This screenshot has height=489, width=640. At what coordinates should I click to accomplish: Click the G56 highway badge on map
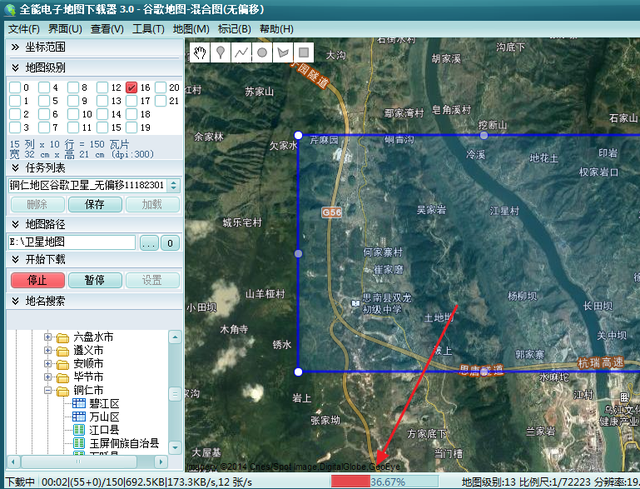click(x=331, y=212)
